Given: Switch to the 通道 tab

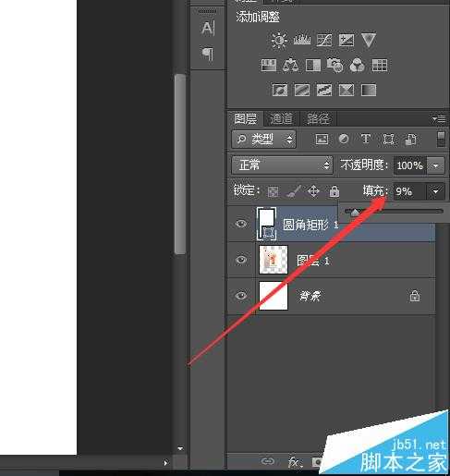Looking at the screenshot, I should (x=281, y=118).
